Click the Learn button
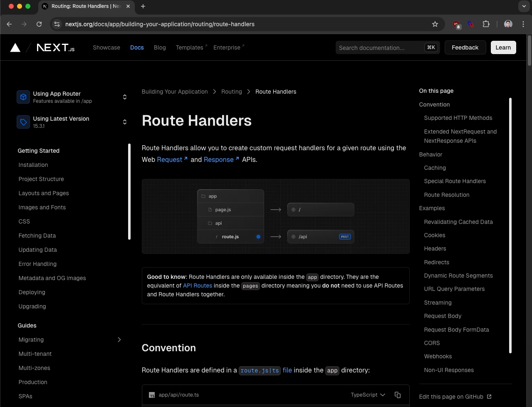Viewport: 532px width, 407px height. 503,47
